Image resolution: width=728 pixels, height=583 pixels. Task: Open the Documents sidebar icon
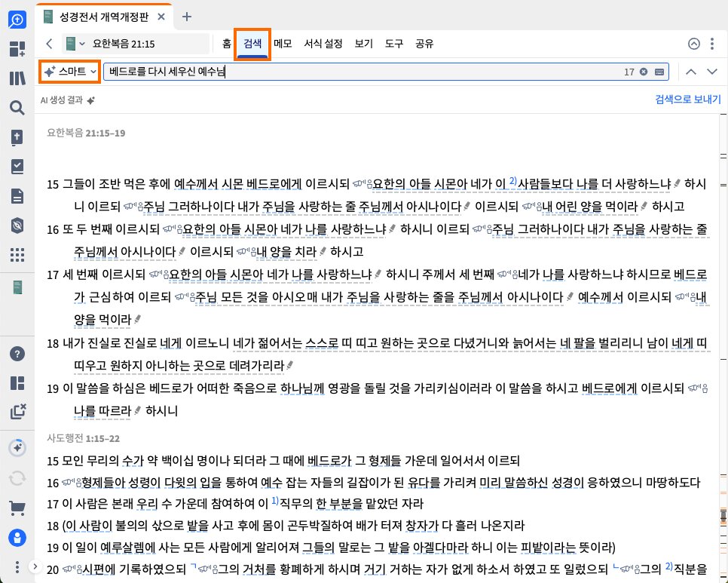click(x=17, y=196)
